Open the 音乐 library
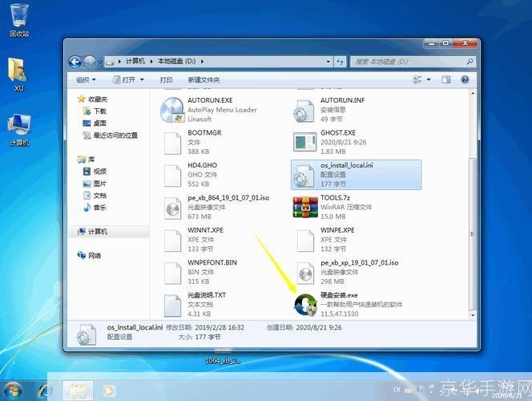 point(99,208)
